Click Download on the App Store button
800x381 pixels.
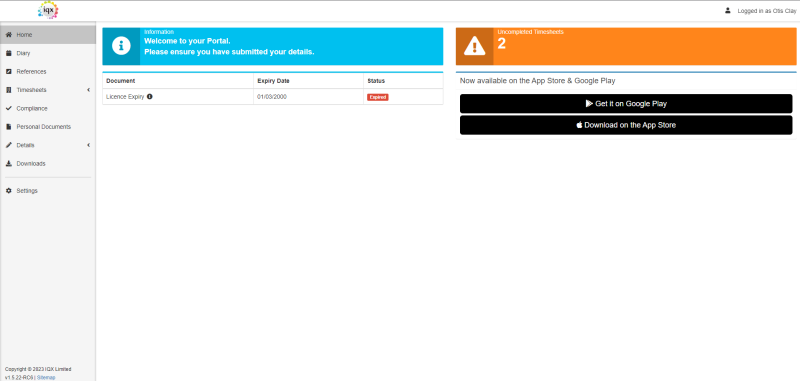tap(626, 125)
